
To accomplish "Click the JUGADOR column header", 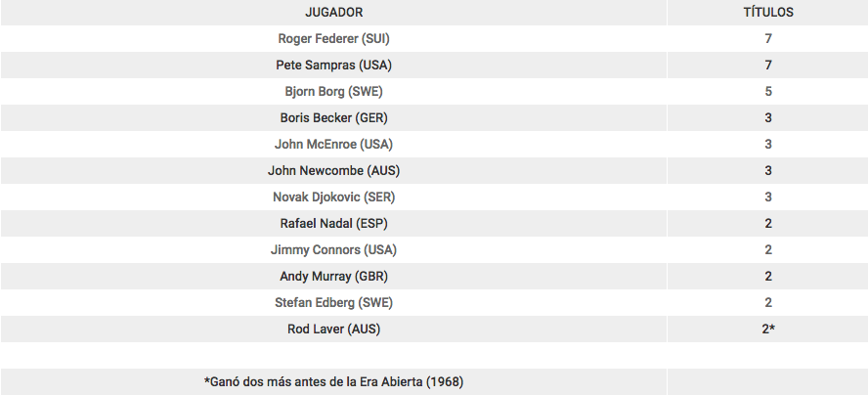I will tap(333, 12).
